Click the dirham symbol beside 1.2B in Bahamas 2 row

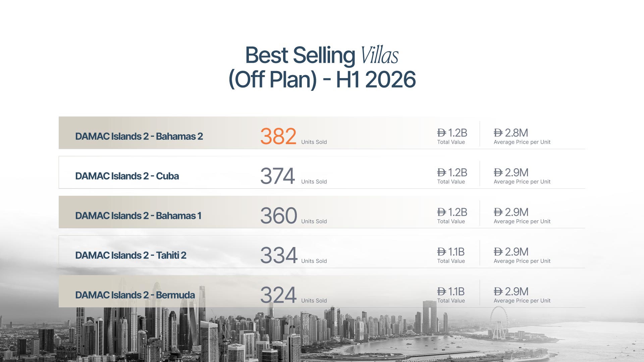441,133
